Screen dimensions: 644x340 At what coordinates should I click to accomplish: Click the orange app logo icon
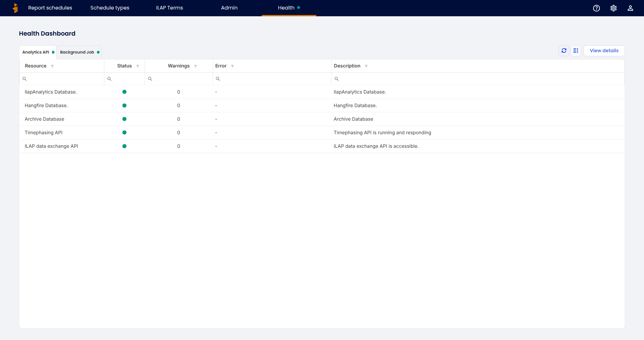point(15,8)
